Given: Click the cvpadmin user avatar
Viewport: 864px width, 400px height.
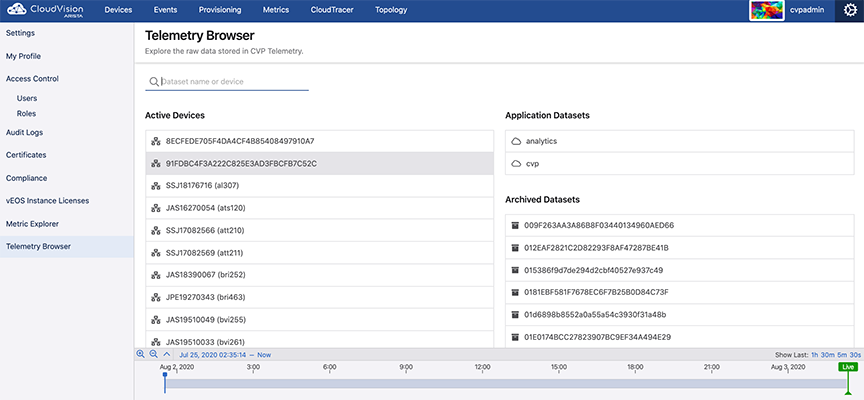Looking at the screenshot, I should click(766, 10).
